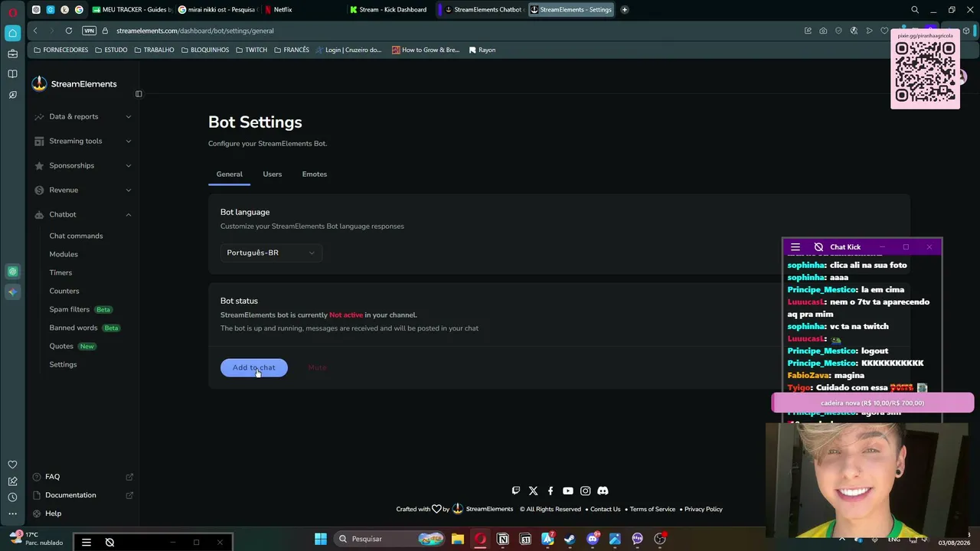Switch to the Users tab
Screen dimensions: 980x551
coord(273,174)
